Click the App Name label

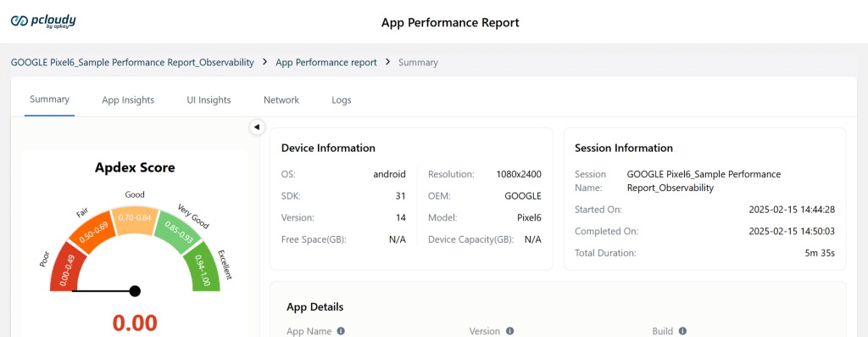pos(309,331)
